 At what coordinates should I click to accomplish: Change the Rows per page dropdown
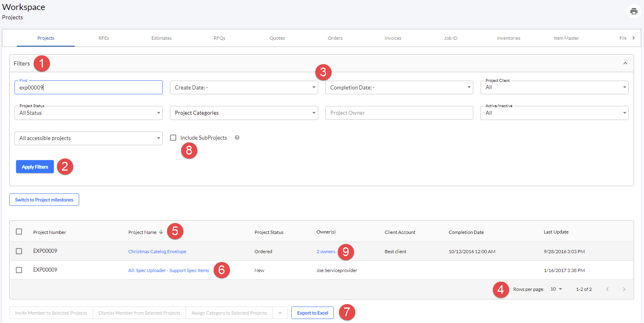[556, 289]
